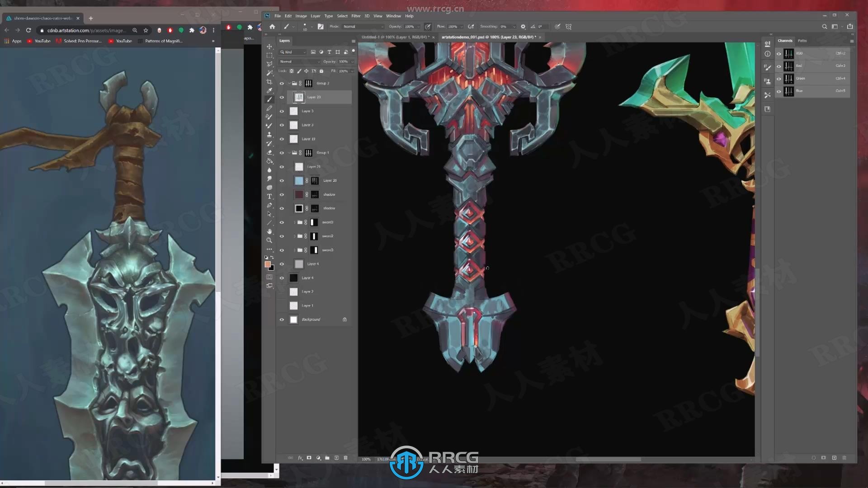Screen dimensions: 868x488
Task: Create new adjustment layer
Action: [318, 458]
